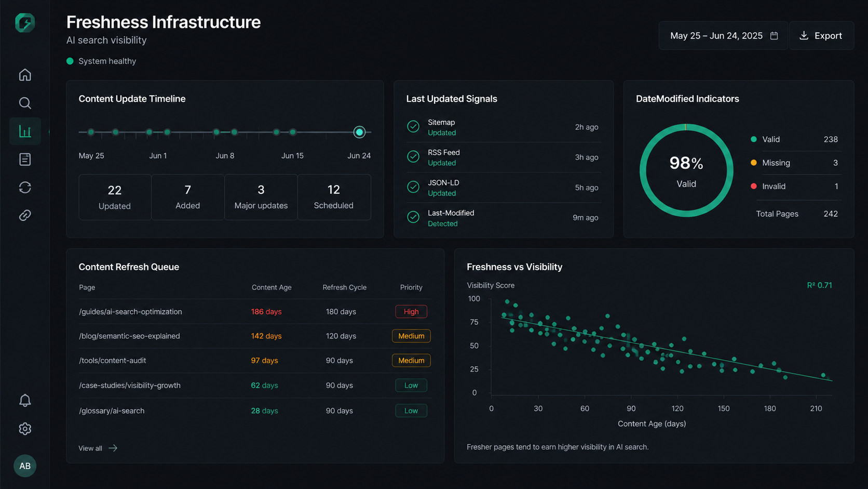Click the Last-Modified 9m ago timestamp
The image size is (868, 489).
pyautogui.click(x=586, y=217)
